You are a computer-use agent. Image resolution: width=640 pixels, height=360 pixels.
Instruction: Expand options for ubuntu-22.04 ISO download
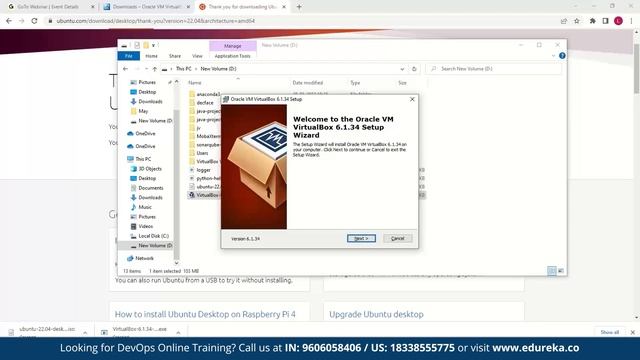85,333
